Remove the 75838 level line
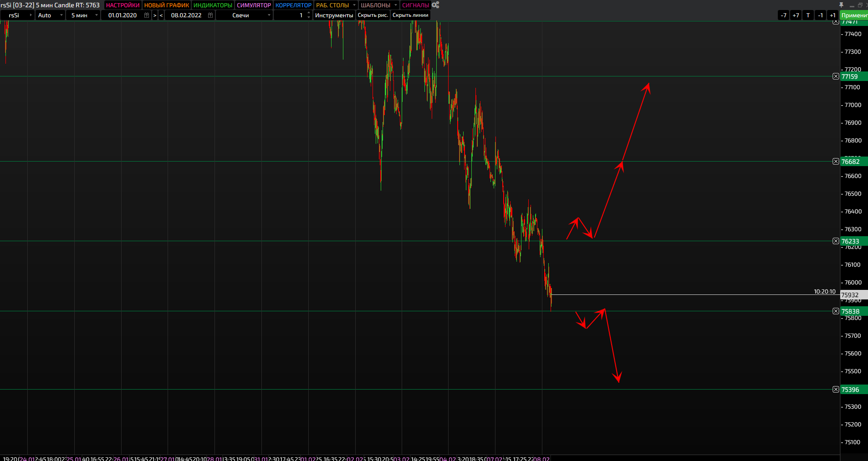 [836, 311]
